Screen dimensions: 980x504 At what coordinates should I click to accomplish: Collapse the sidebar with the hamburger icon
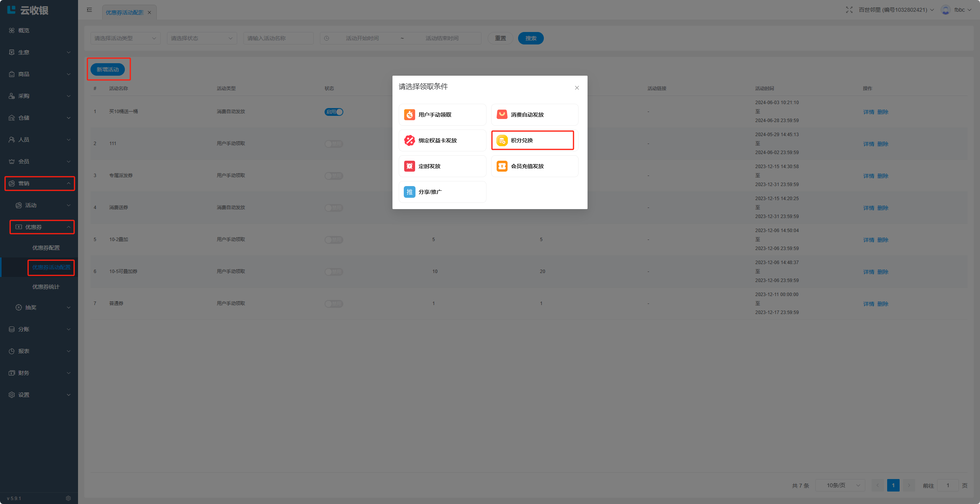click(89, 10)
